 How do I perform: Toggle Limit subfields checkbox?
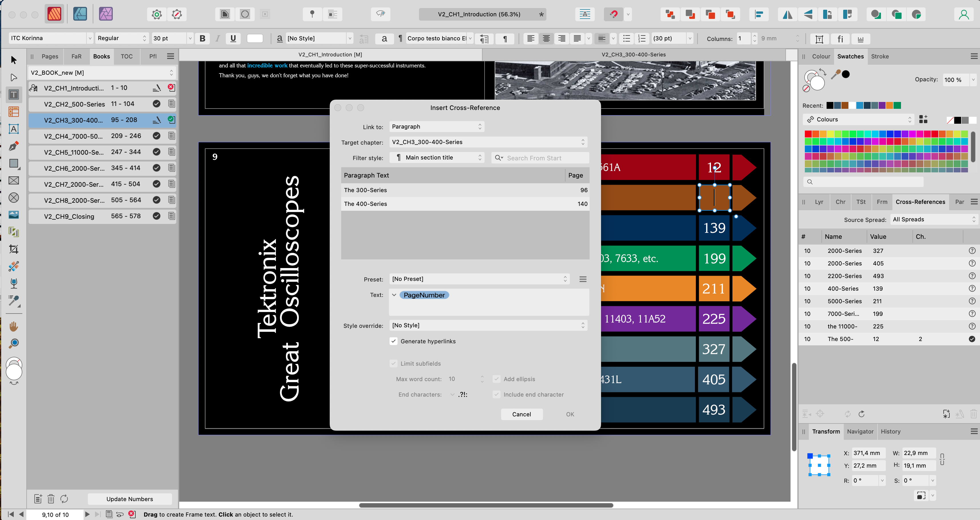pos(394,364)
